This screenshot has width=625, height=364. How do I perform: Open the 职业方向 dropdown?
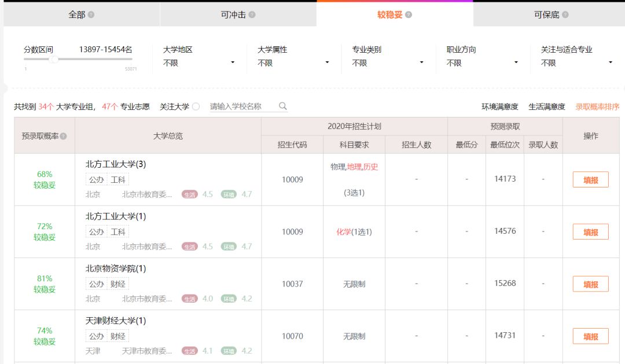click(x=482, y=62)
